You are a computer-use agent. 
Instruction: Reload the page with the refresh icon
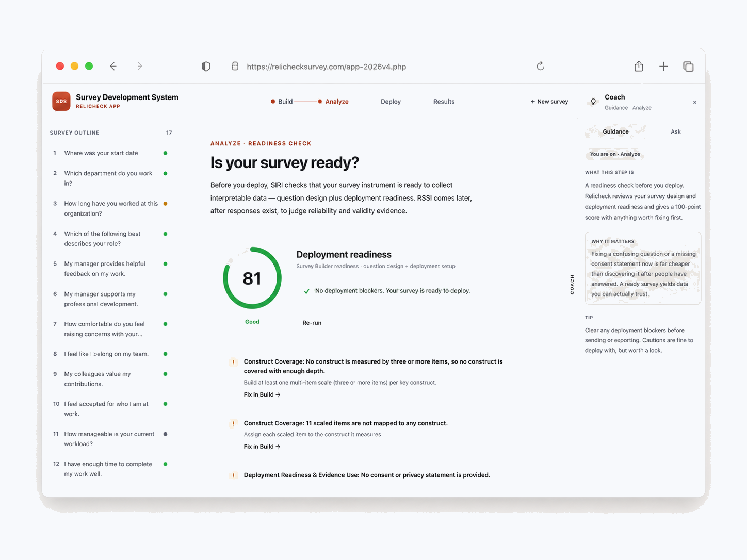540,66
